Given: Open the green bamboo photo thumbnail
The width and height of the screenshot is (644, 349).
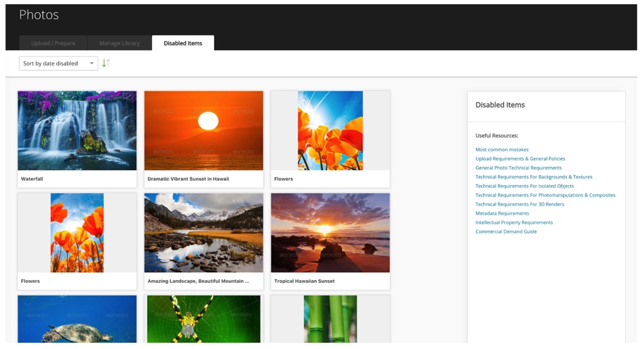Looking at the screenshot, I should pyautogui.click(x=330, y=319).
